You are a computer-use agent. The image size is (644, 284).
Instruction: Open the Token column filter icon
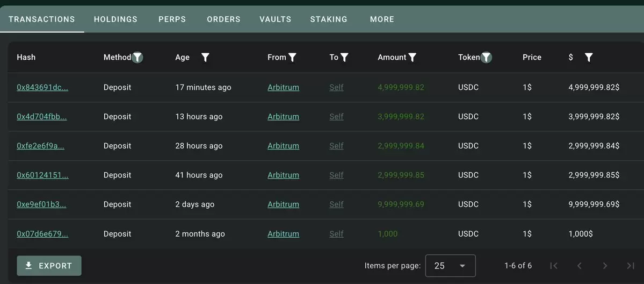pyautogui.click(x=486, y=57)
